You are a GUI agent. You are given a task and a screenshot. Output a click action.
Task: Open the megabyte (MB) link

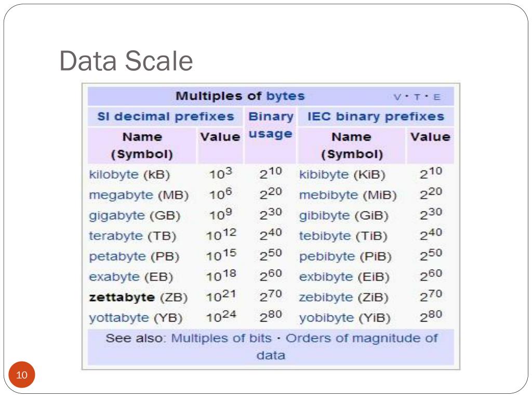(x=121, y=195)
